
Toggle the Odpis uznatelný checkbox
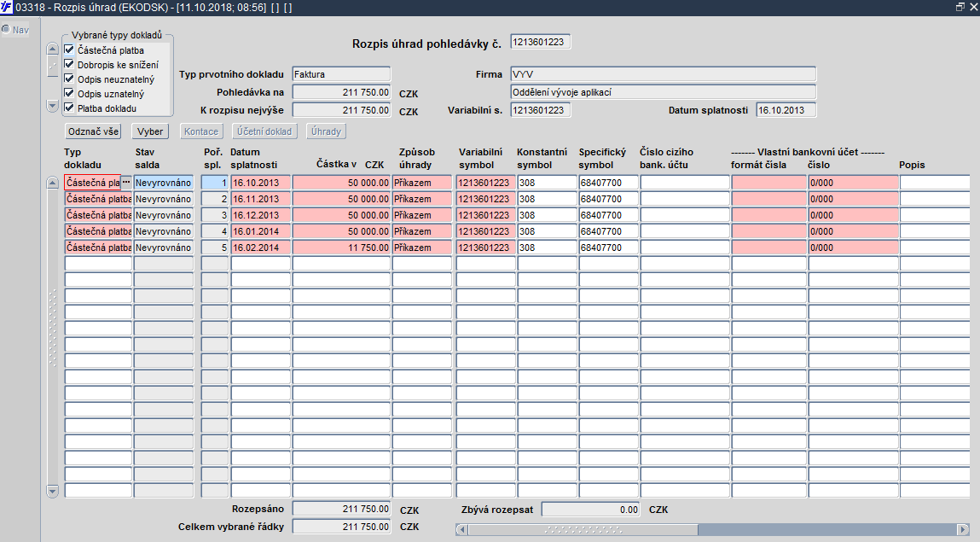click(x=69, y=93)
